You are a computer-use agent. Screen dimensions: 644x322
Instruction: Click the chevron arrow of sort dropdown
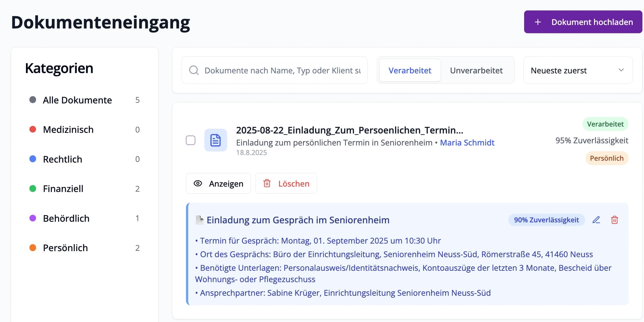[621, 70]
